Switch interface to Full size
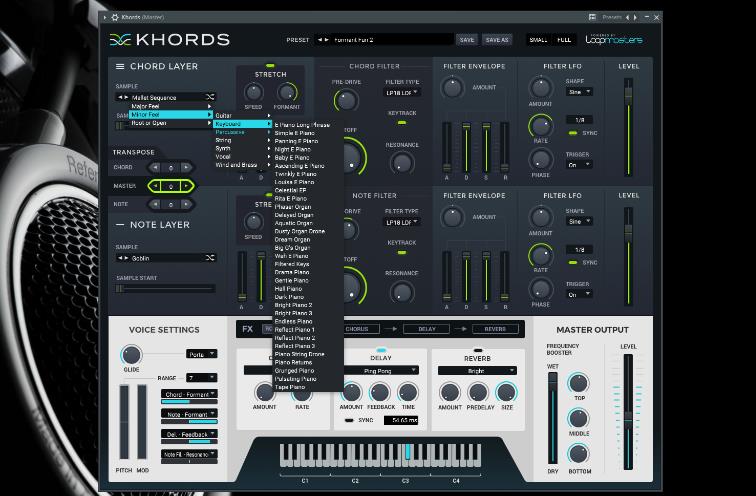 (x=564, y=40)
